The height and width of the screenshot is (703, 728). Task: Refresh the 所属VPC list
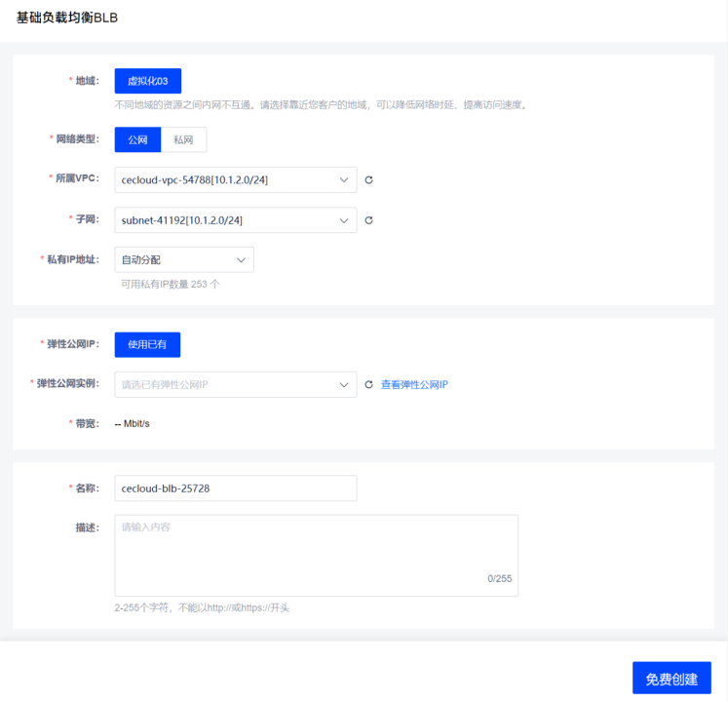tap(368, 180)
